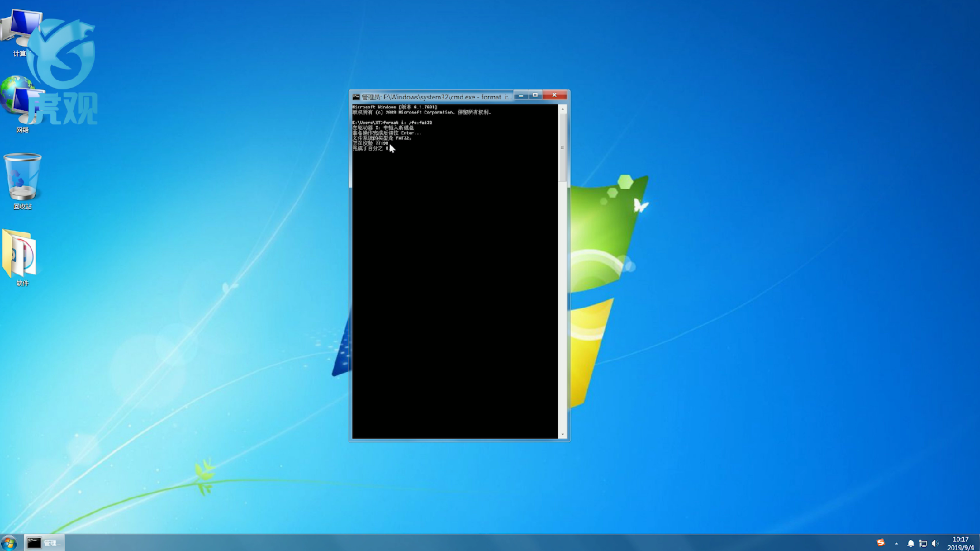Open the Action Center notification icon
This screenshot has height=551, width=980.
tap(911, 543)
